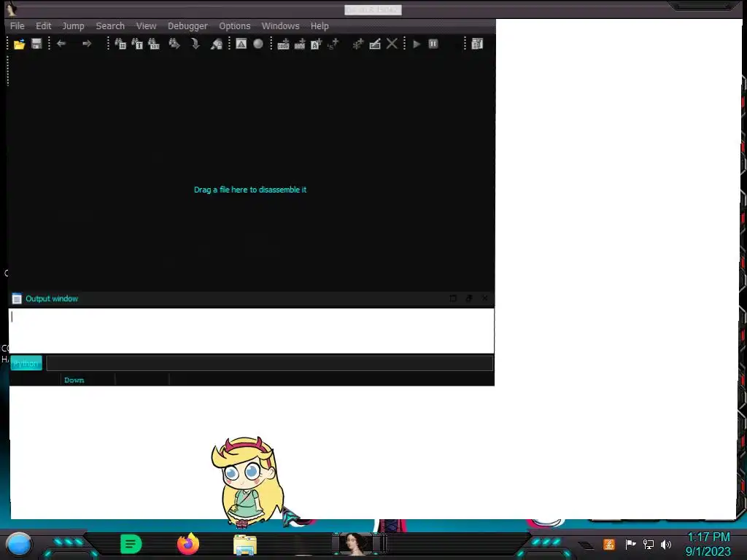Click the Star Butterfly desktop mascot
The image size is (747, 560).
(247, 481)
